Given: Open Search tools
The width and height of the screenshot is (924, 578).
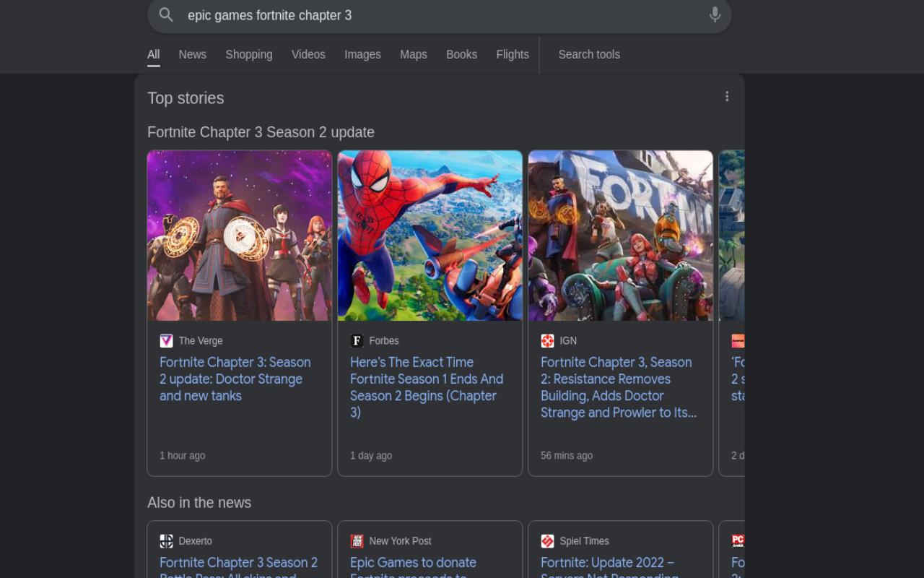Looking at the screenshot, I should [589, 54].
